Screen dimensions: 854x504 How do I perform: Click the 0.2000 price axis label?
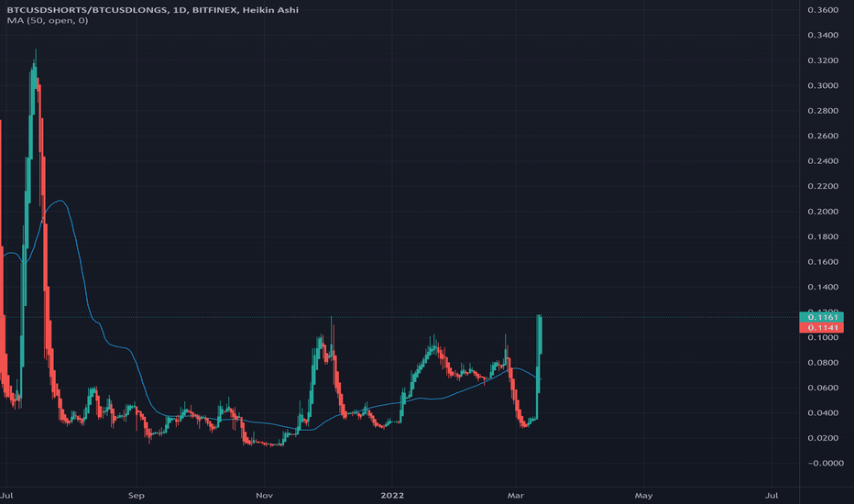click(x=823, y=212)
